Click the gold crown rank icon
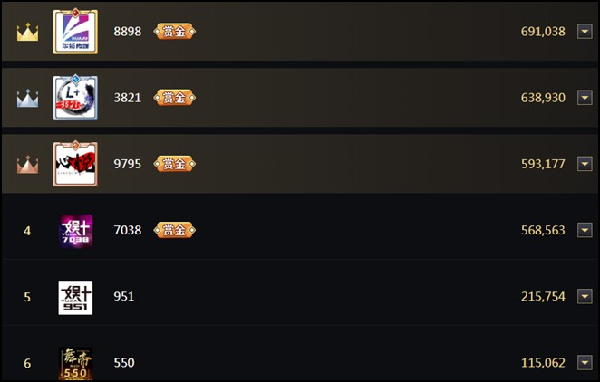600x382 pixels. pos(27,32)
